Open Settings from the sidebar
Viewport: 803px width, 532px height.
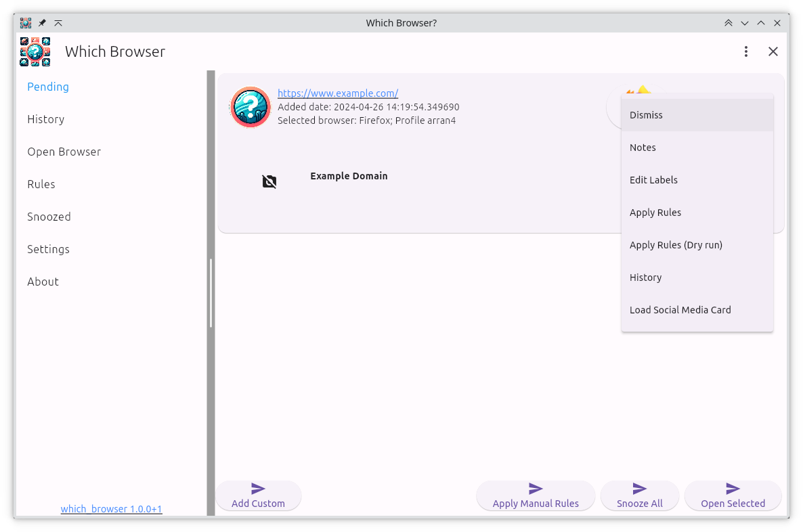(x=49, y=249)
